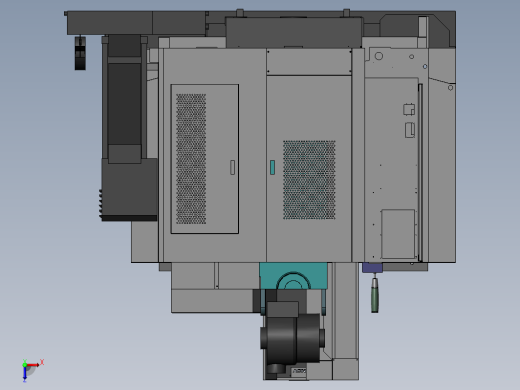Click the small blue circle on the right panel
Viewport: 520px width, 390px height.
[425, 67]
